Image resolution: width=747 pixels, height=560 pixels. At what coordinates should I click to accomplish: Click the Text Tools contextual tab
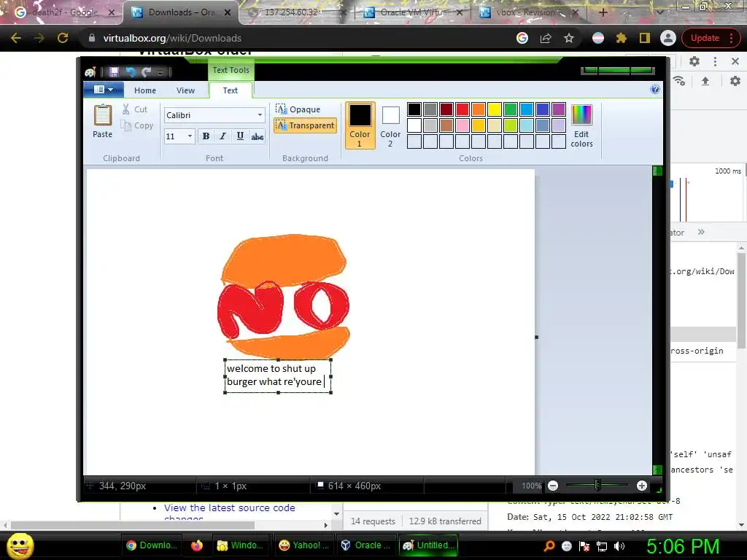click(231, 70)
